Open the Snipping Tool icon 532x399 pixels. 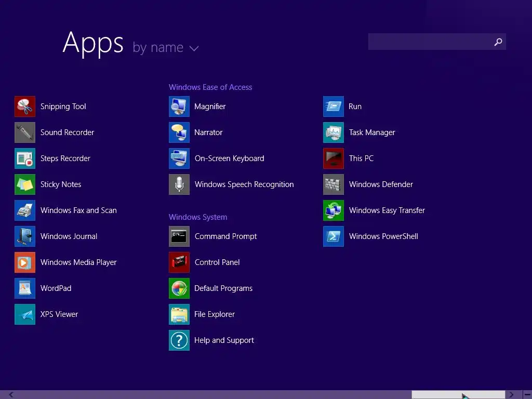(x=25, y=107)
